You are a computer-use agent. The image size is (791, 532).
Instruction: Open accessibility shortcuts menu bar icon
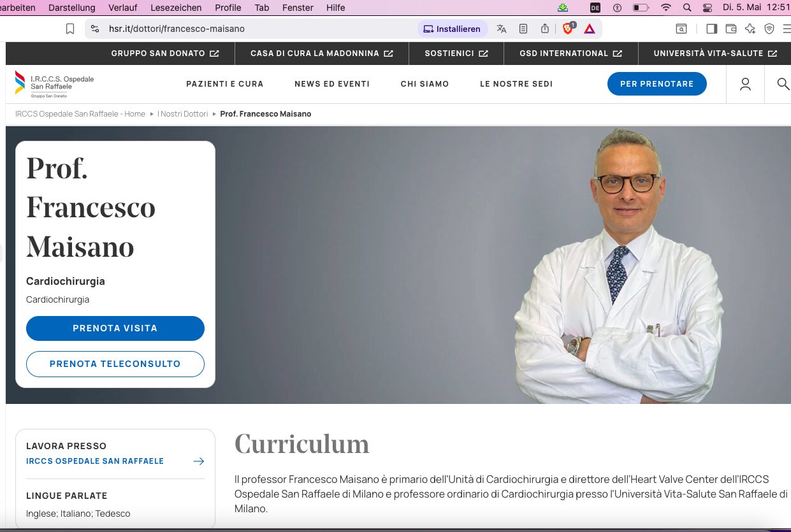[617, 8]
